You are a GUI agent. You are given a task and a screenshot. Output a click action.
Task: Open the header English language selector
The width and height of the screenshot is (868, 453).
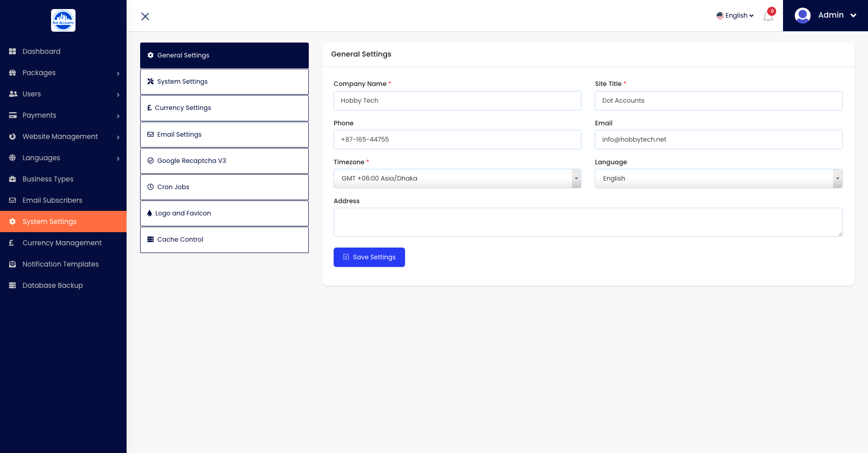click(735, 15)
